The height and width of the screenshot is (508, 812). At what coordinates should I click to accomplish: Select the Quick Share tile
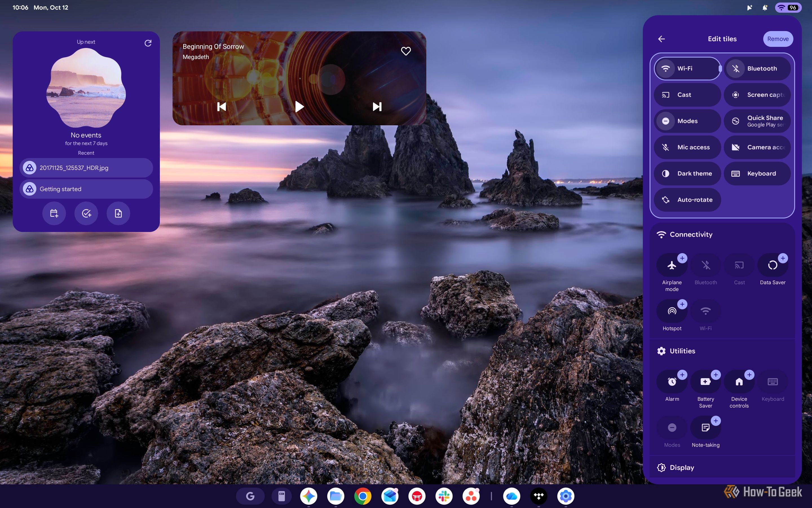757,121
